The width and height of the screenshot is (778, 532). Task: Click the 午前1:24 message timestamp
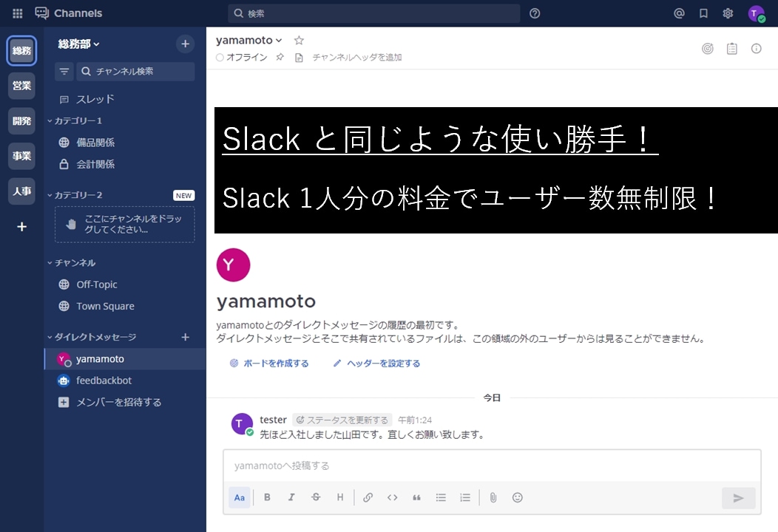pos(415,420)
